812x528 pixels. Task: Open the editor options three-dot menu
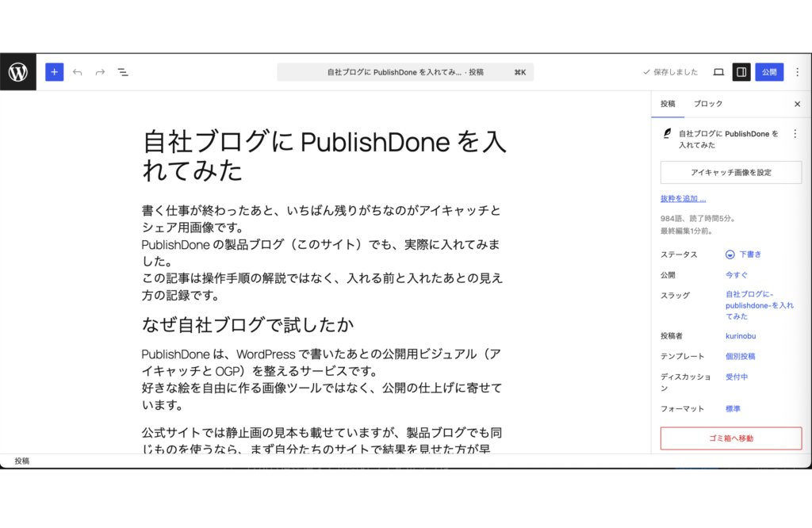pyautogui.click(x=798, y=72)
